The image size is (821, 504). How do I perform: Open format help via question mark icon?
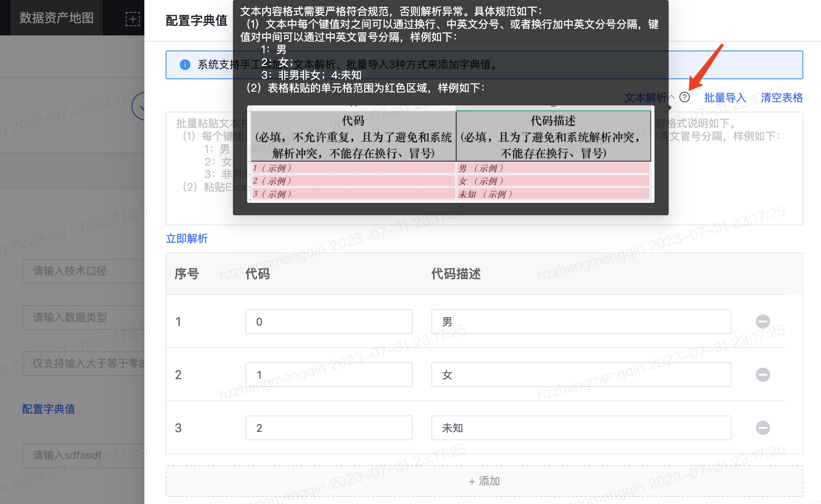coord(685,97)
